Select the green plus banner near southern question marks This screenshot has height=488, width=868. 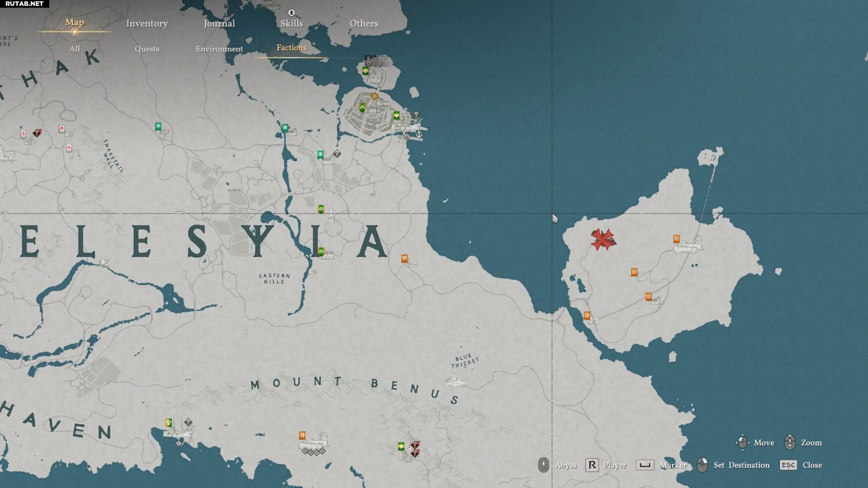(x=401, y=446)
